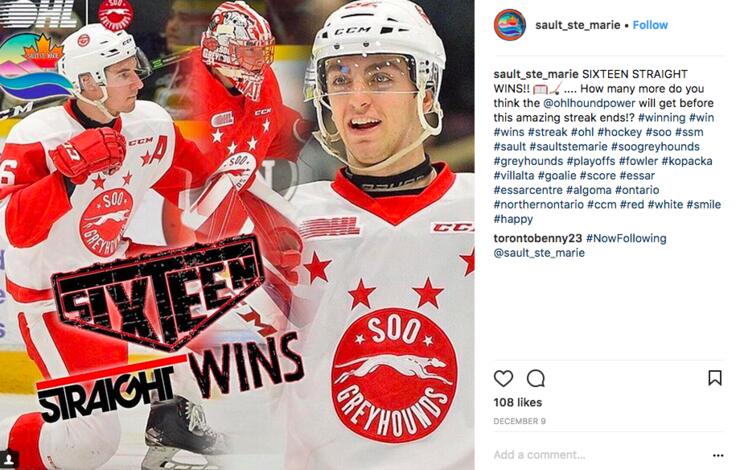Click the tagged people icon on photo
Viewport: 740px width, 470px height.
9,459
